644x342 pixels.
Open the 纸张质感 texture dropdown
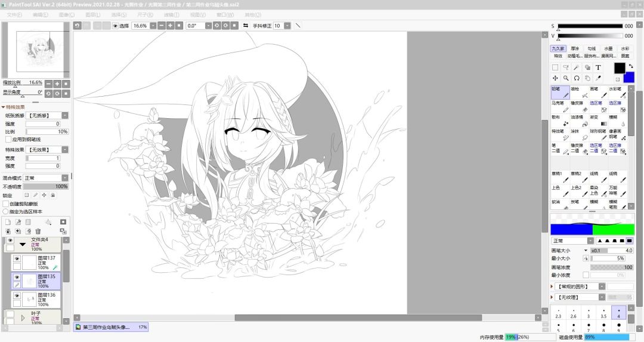tap(65, 116)
